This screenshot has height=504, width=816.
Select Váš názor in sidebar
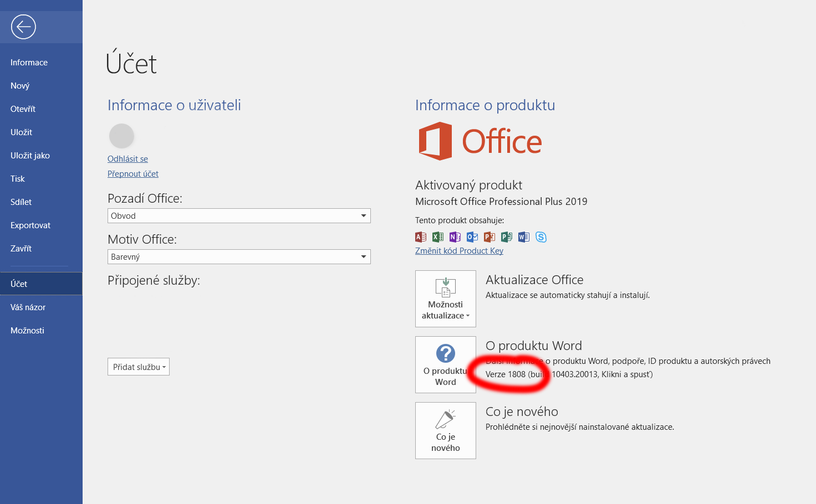point(41,307)
